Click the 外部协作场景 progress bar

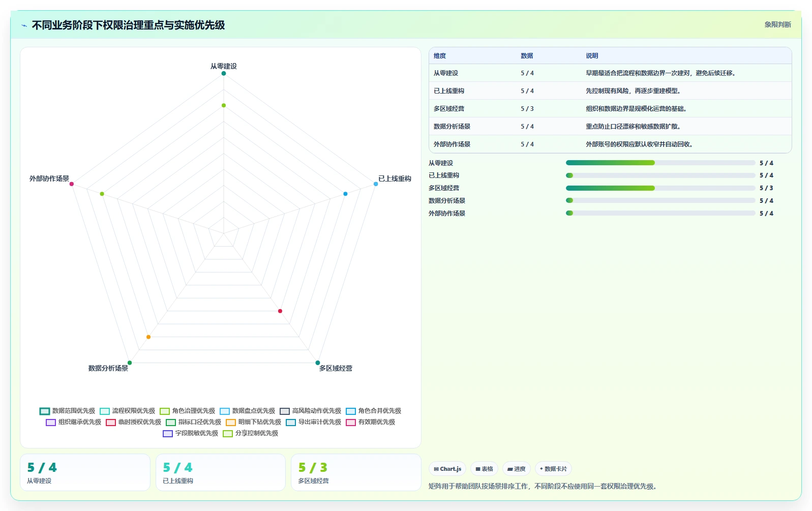click(660, 213)
